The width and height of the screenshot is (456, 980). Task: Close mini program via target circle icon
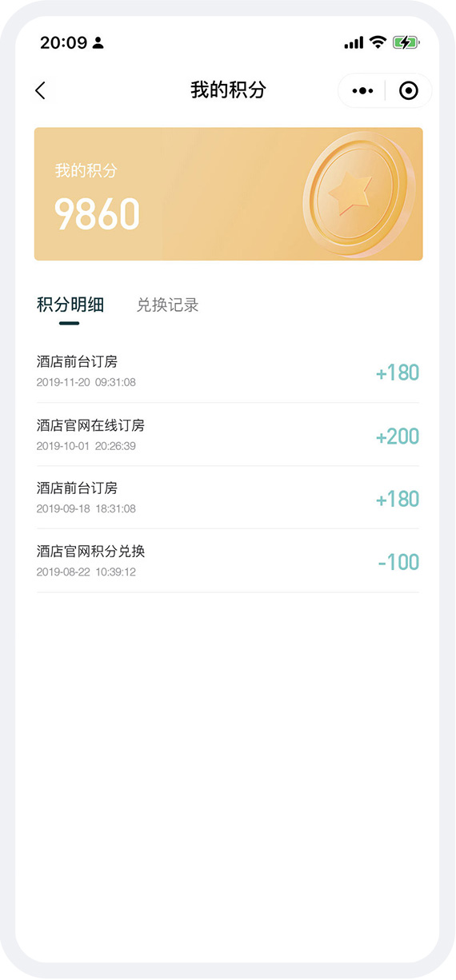(408, 91)
